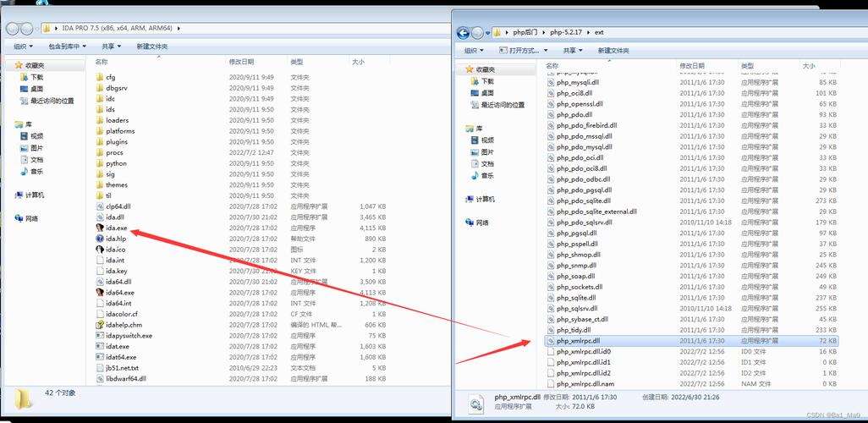Click php_xmlrpc.dll file icon in ext window
The height and width of the screenshot is (423, 868).
550,341
